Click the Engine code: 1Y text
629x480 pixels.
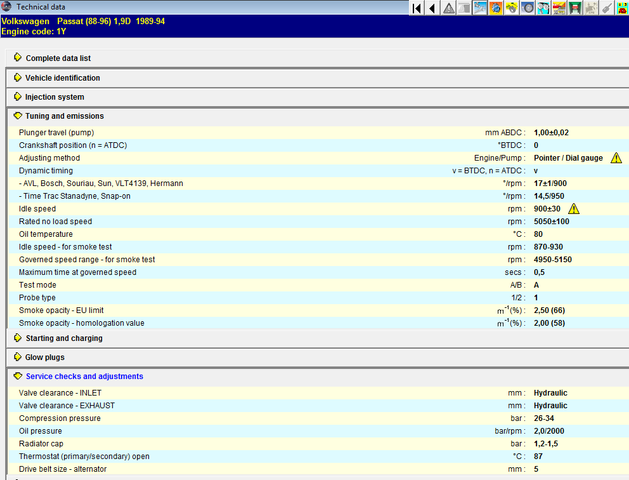click(34, 32)
